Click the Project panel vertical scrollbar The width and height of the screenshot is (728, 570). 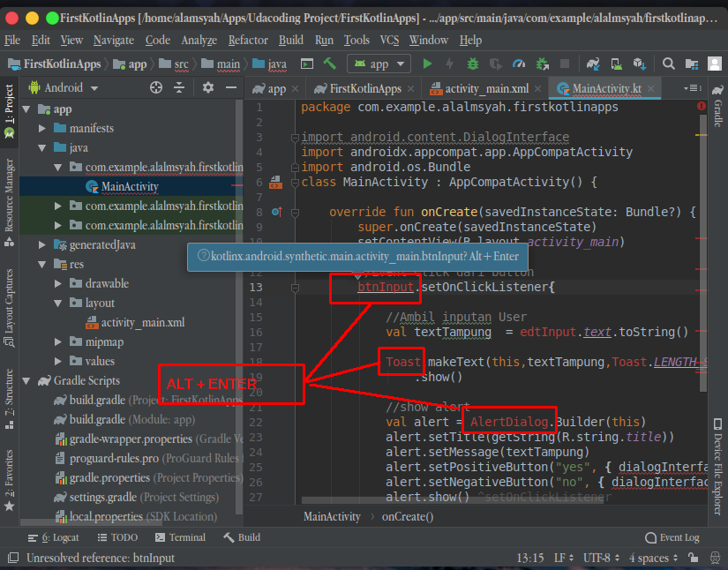click(238, 306)
